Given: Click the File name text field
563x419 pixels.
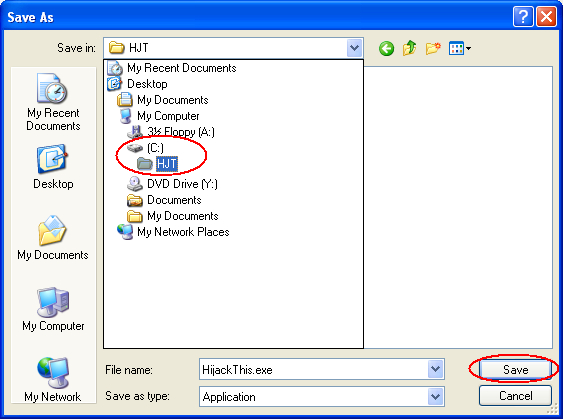Looking at the screenshot, I should tap(313, 369).
